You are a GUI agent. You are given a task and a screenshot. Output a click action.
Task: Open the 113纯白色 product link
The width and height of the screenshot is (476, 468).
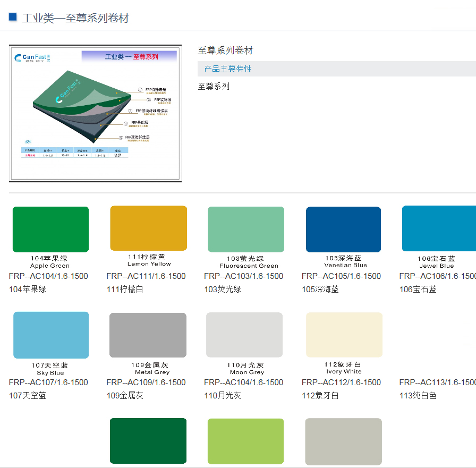pos(418,395)
